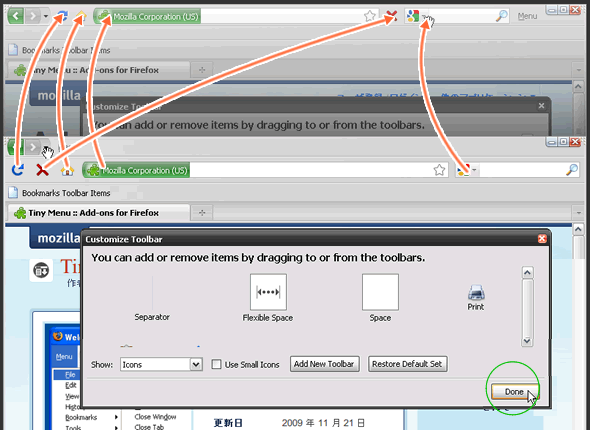Viewport: 590px width, 430px height.
Task: Click the Close Window entry in the preview submenu
Action: pos(155,417)
